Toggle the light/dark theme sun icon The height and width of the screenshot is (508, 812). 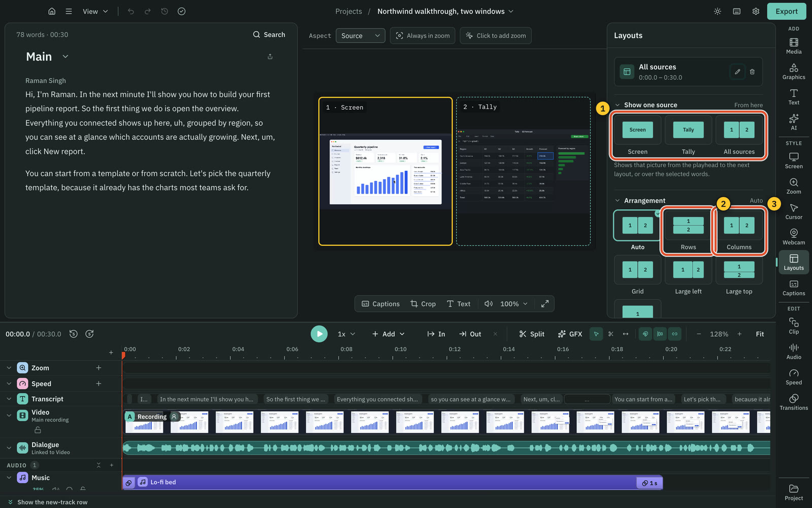point(718,11)
